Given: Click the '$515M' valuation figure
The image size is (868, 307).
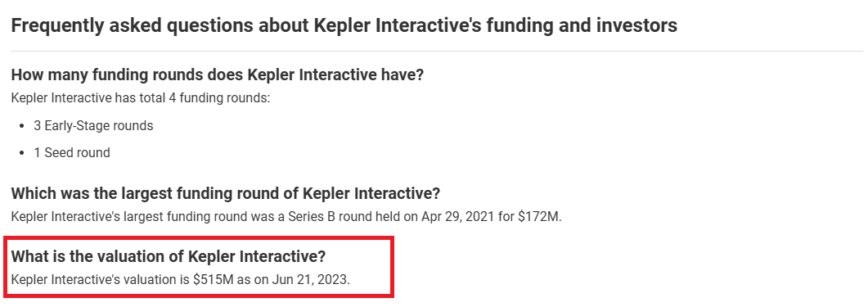Looking at the screenshot, I should coord(214,280).
